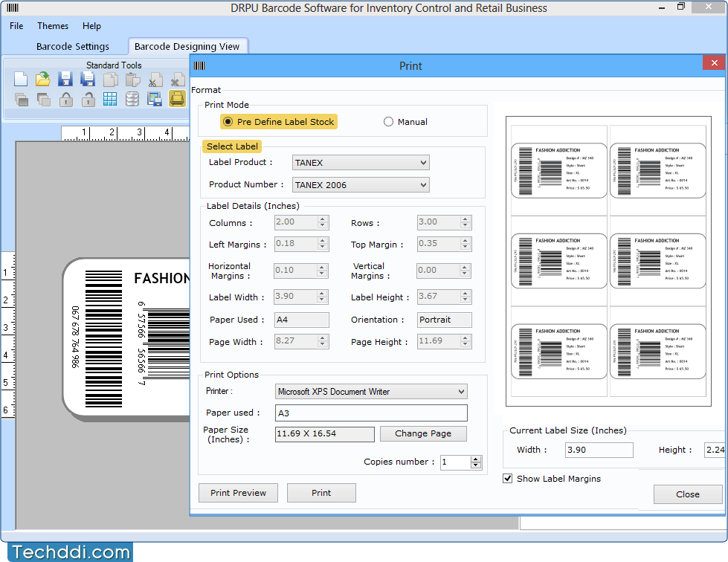728x562 pixels.
Task: Open the File menu
Action: (16, 26)
